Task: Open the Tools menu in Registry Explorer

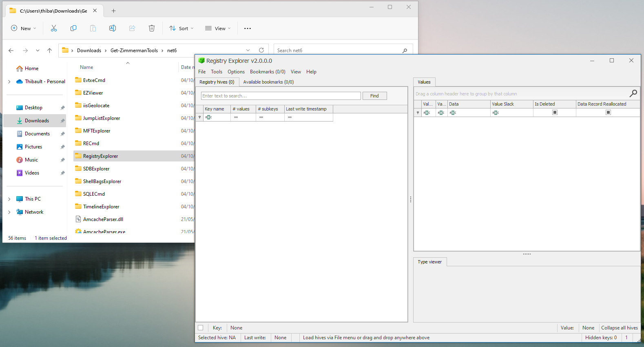Action: [x=217, y=72]
